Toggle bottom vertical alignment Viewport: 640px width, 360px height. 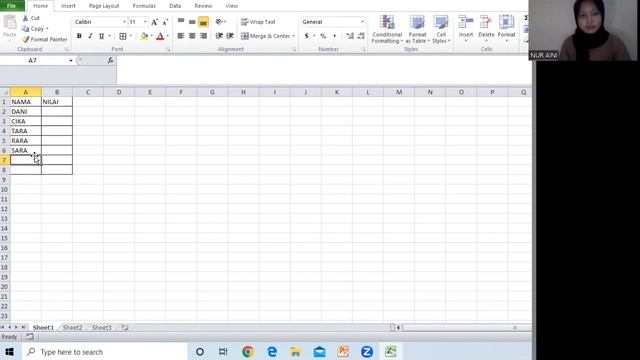(x=203, y=22)
